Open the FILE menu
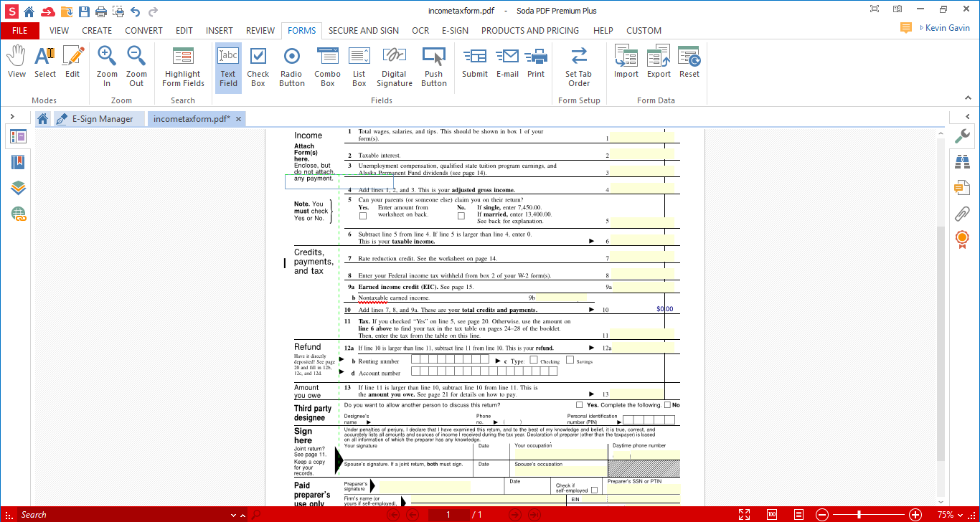 [20, 31]
